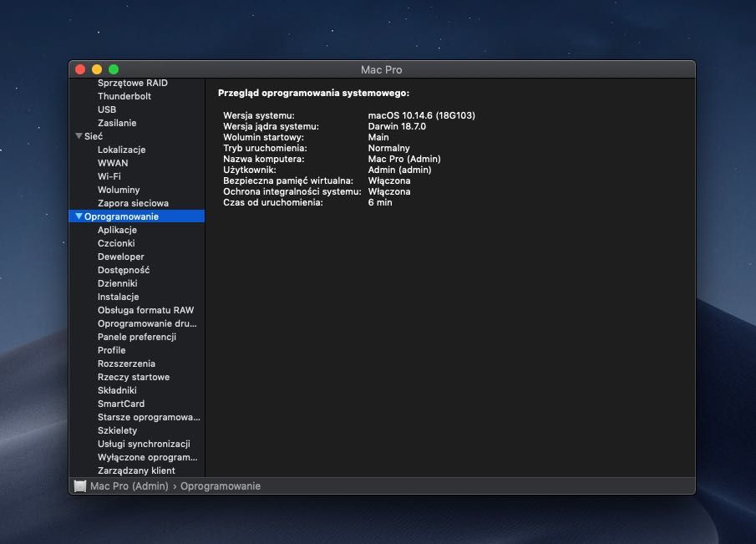
Task: Show Dzienniki logs entry
Action: coord(117,283)
